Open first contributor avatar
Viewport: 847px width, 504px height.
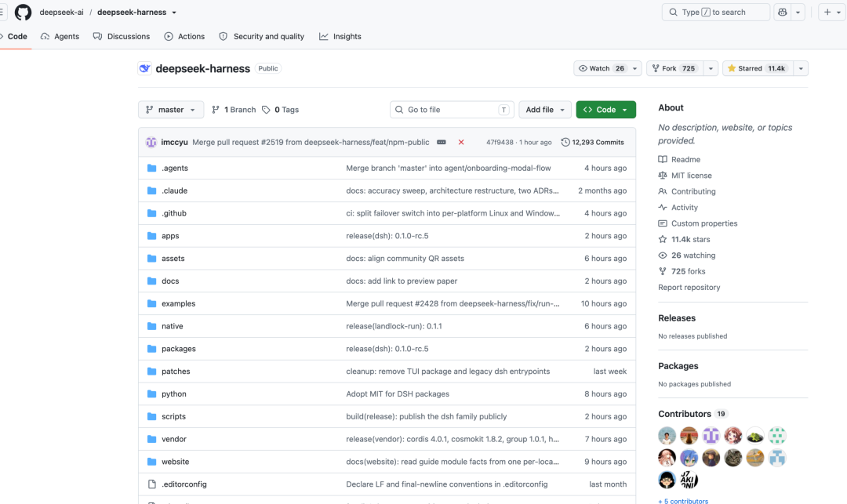[x=667, y=436]
